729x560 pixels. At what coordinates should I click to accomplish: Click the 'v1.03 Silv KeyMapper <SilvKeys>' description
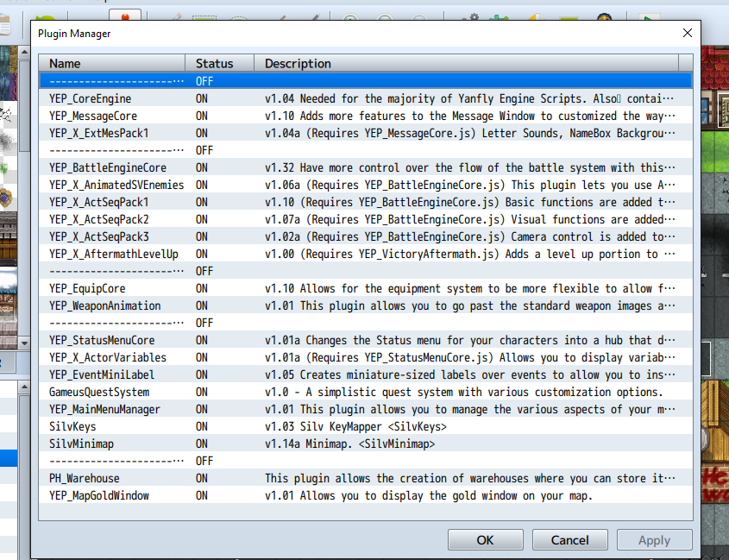355,426
